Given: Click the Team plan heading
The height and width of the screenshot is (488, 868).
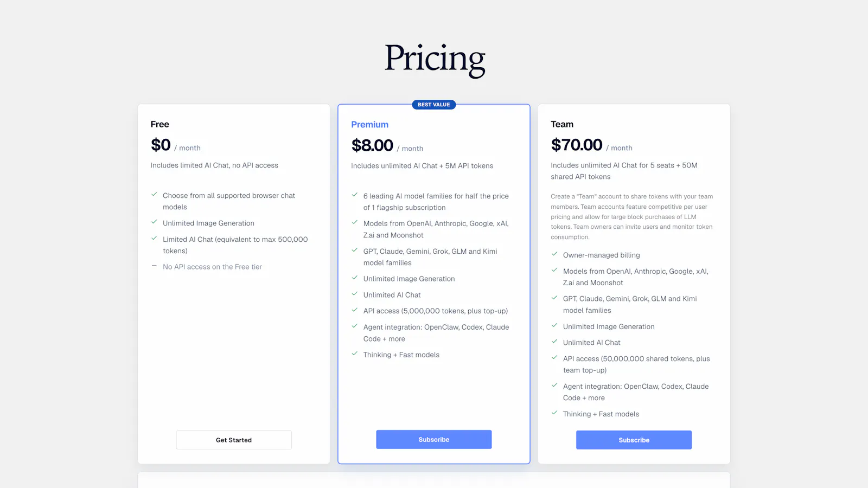Looking at the screenshot, I should 562,124.
